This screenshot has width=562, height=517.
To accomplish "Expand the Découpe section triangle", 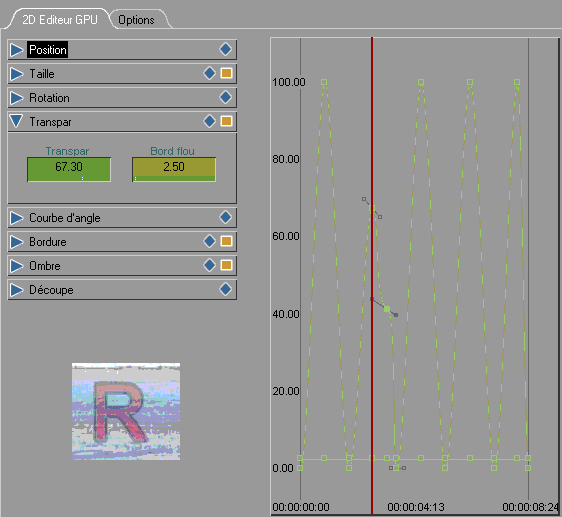I will 16,290.
